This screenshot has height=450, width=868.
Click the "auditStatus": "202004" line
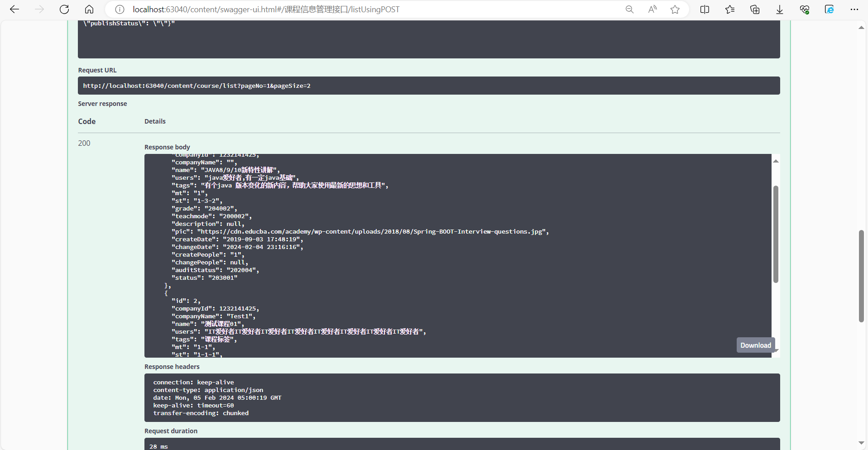(215, 270)
